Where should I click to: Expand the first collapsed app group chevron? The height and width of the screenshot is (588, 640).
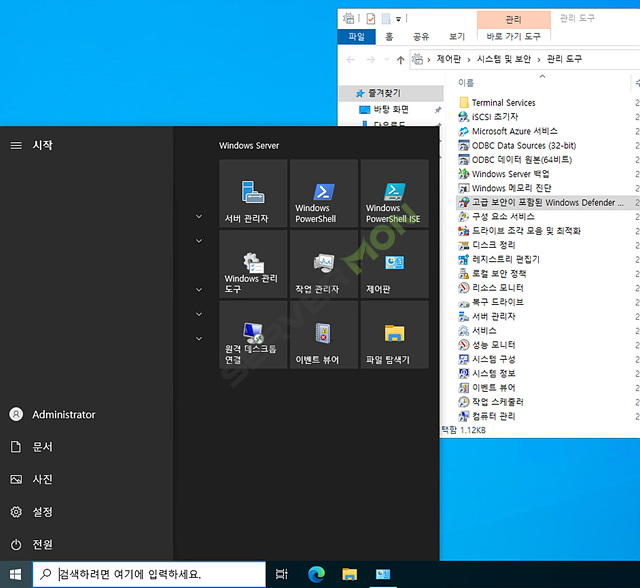199,216
